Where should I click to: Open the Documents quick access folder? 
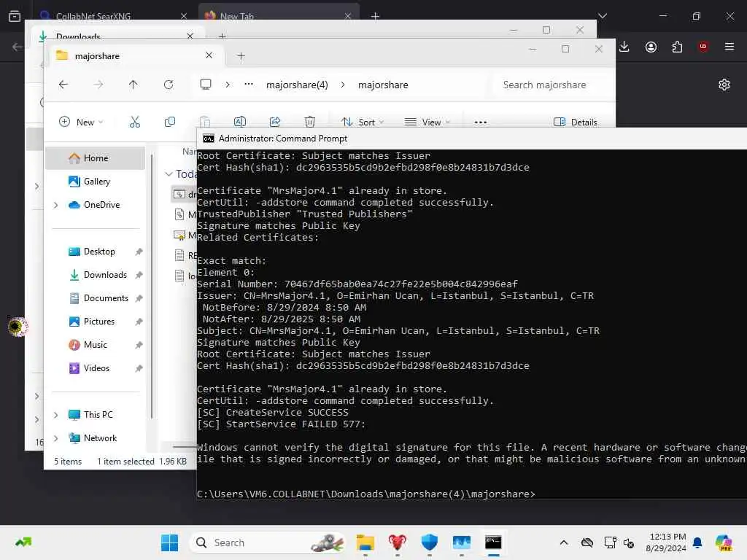click(106, 298)
